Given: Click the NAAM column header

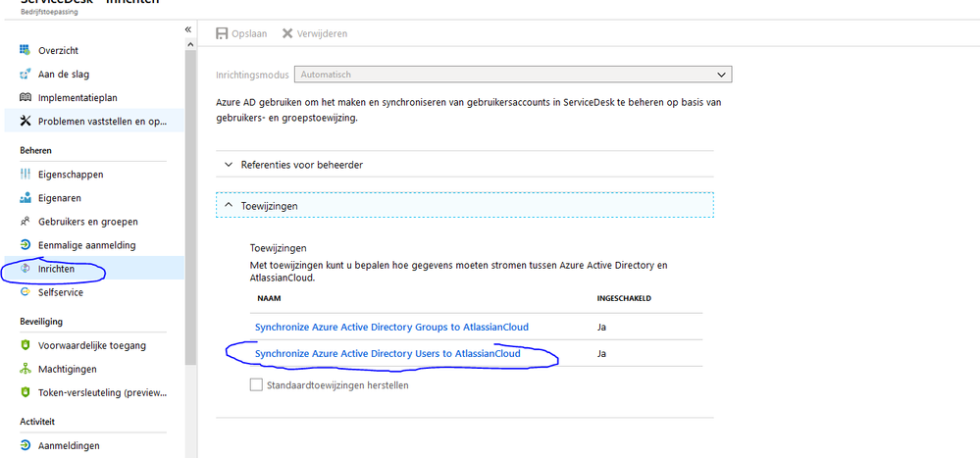Looking at the screenshot, I should pyautogui.click(x=269, y=299).
